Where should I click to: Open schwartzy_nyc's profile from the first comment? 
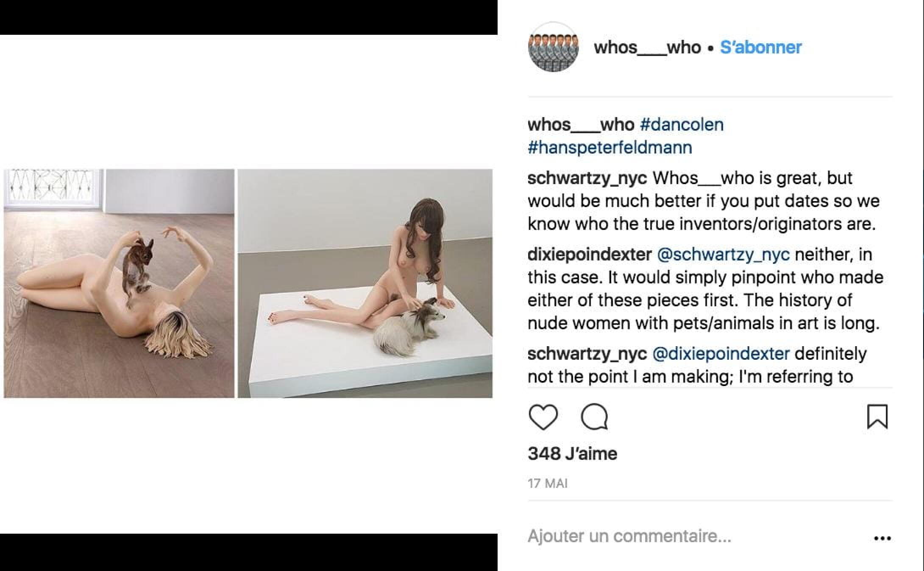pos(587,178)
